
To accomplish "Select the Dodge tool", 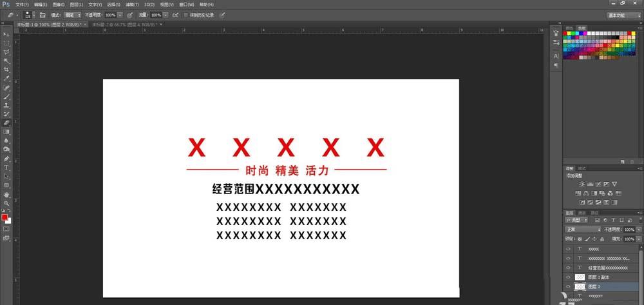I will (6, 150).
